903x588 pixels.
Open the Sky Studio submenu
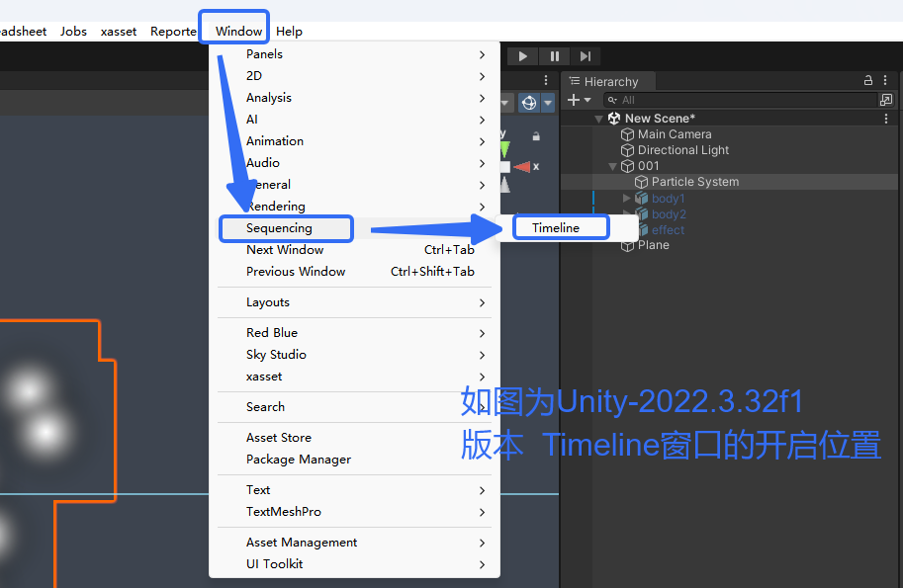pyautogui.click(x=354, y=355)
